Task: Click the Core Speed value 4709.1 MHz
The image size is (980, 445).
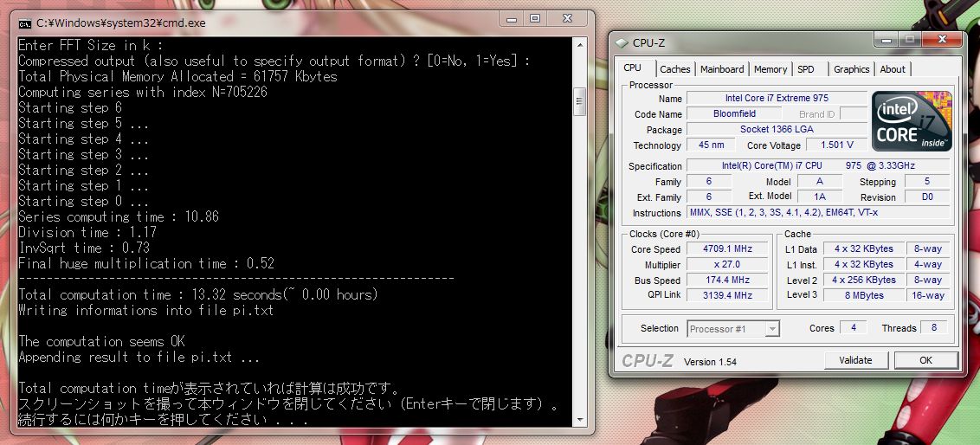Action: pyautogui.click(x=727, y=248)
